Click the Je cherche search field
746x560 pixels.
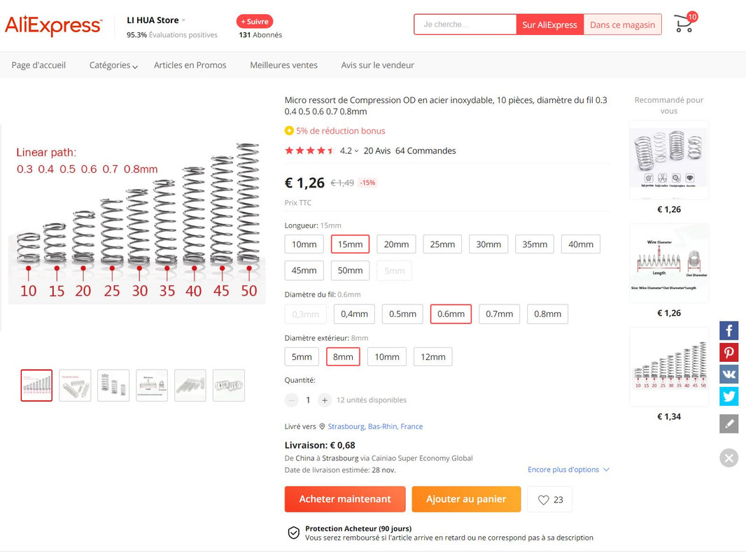pyautogui.click(x=465, y=24)
